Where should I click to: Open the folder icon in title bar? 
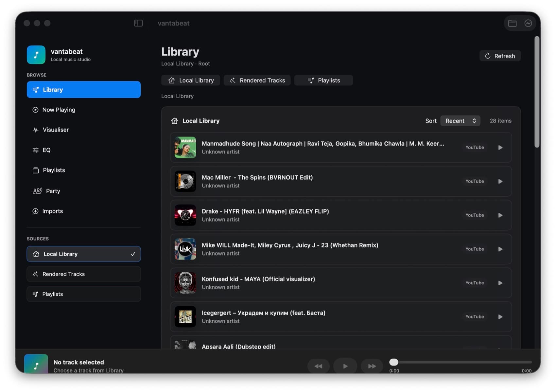tap(512, 23)
